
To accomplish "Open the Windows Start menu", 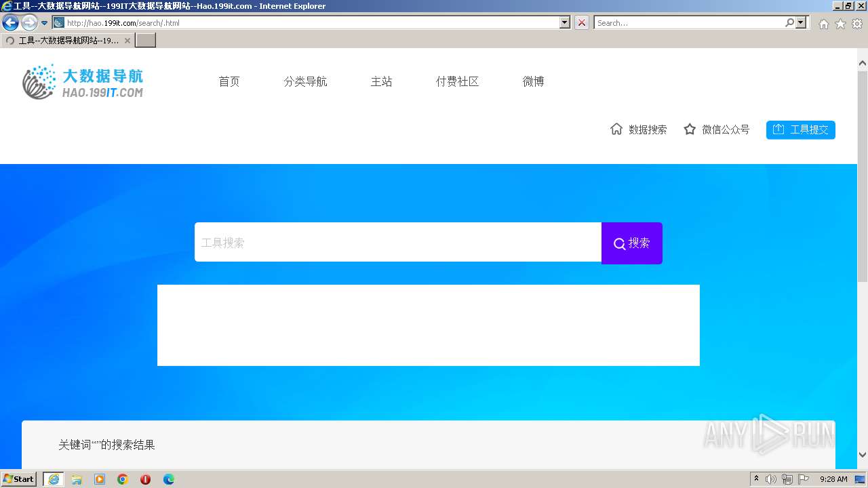I will [x=19, y=479].
